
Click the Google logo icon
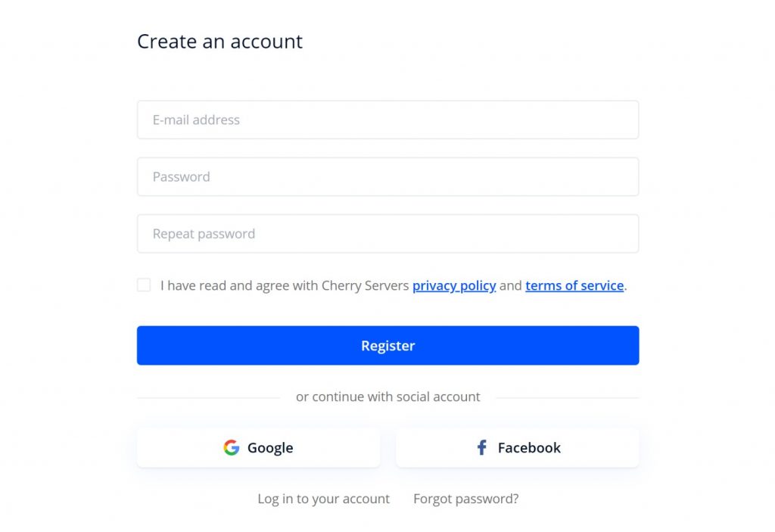[x=232, y=447]
